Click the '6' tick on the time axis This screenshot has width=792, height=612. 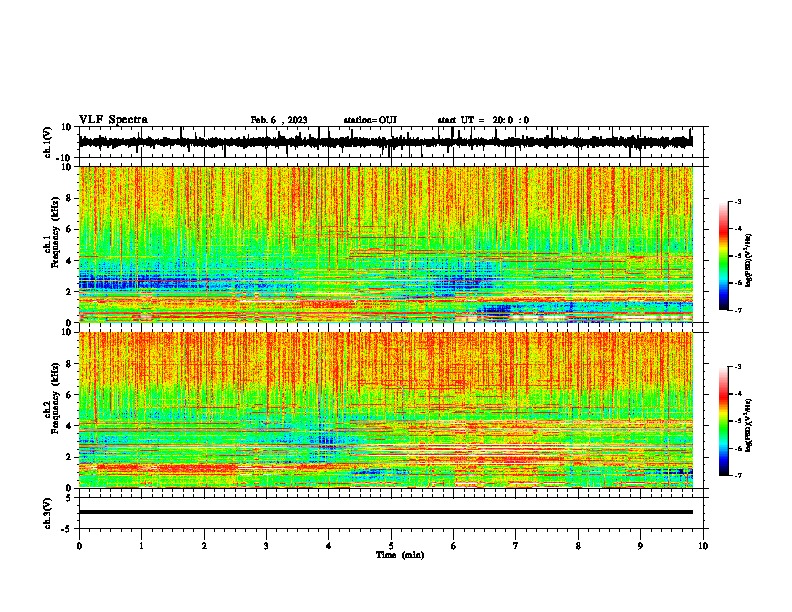point(453,546)
